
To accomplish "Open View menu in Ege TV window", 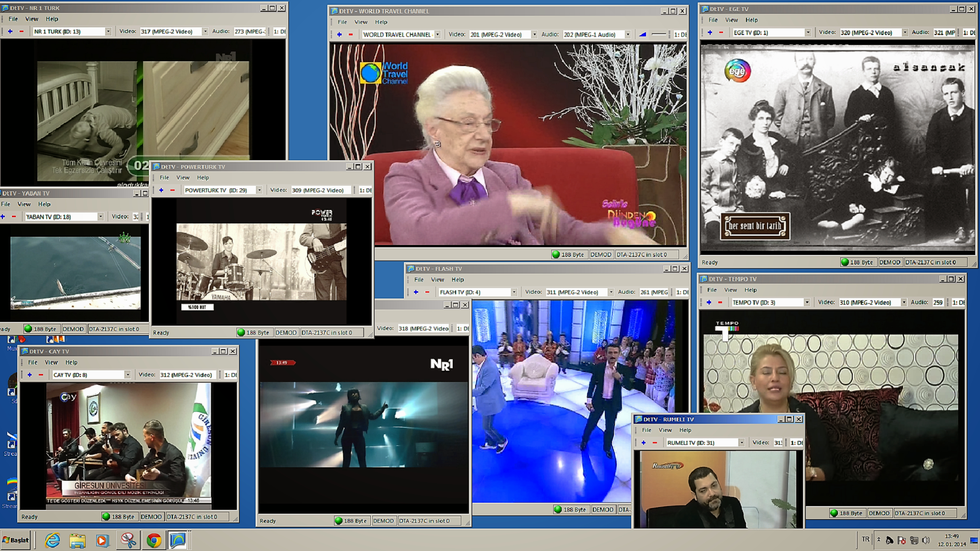I will [731, 20].
